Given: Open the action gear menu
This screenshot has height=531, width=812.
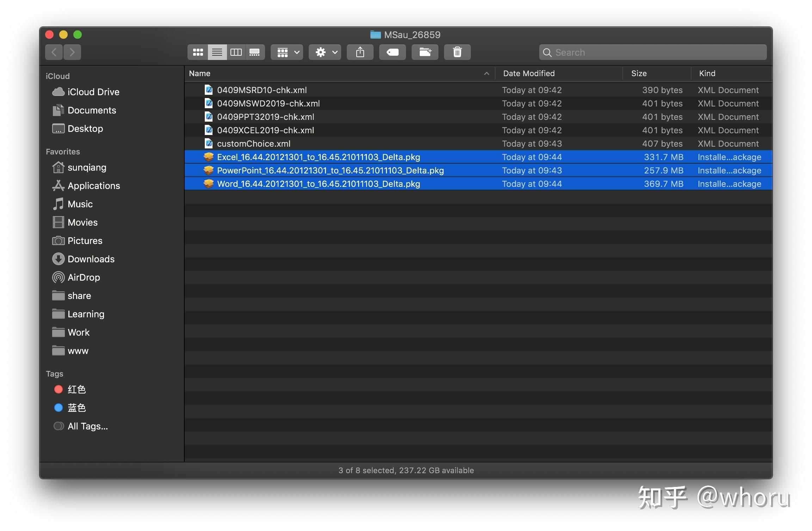Looking at the screenshot, I should 325,52.
